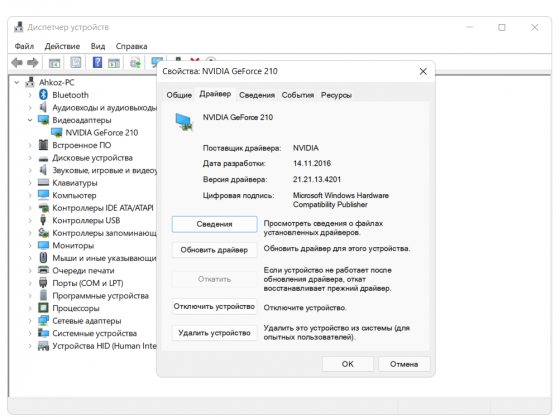Collapse the Видеоадаптеры category chevron
560x417 pixels.
coord(30,120)
